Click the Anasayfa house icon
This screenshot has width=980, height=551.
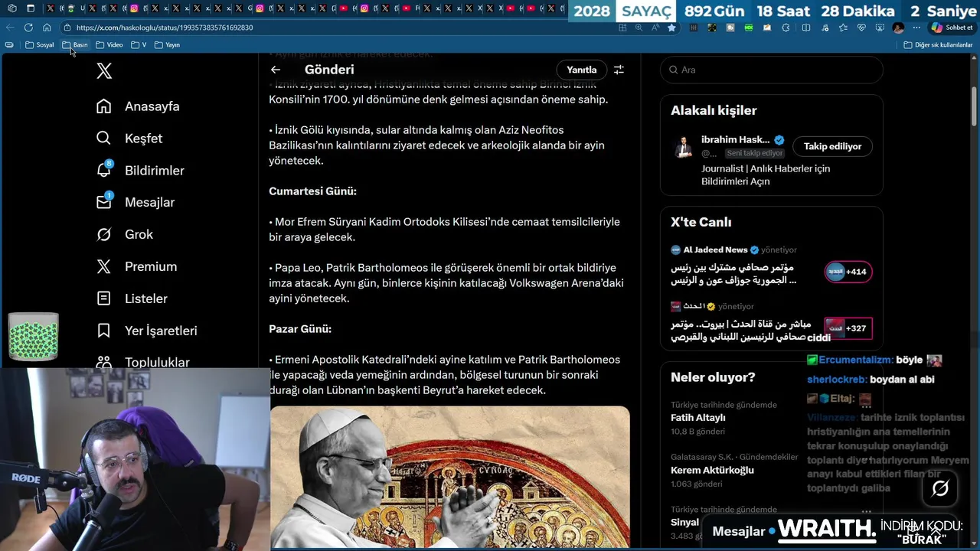pyautogui.click(x=104, y=106)
